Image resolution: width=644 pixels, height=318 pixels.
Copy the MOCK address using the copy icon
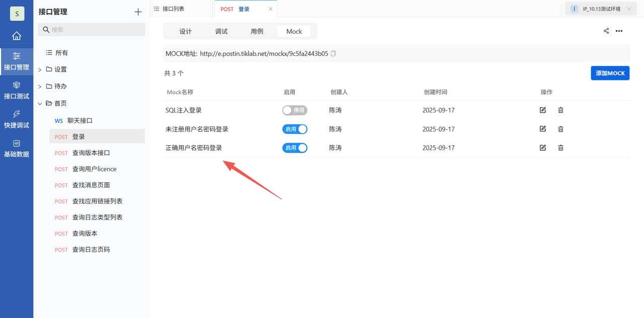[x=333, y=53]
